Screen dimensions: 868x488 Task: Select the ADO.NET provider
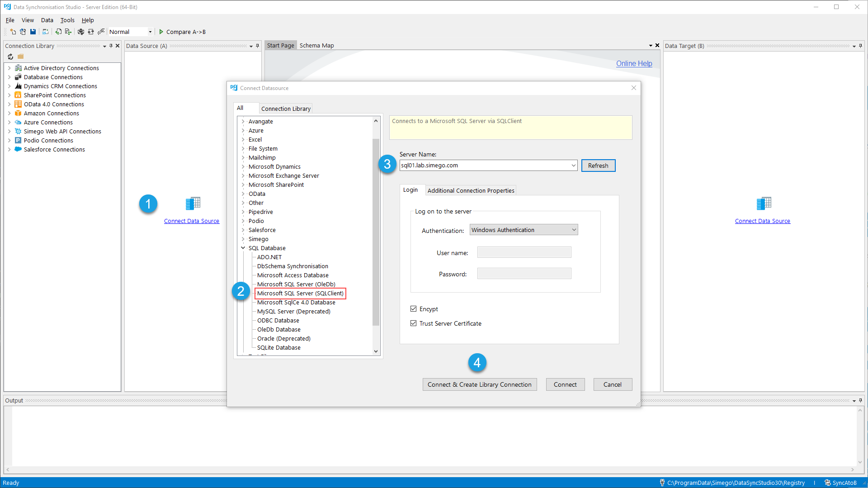269,257
